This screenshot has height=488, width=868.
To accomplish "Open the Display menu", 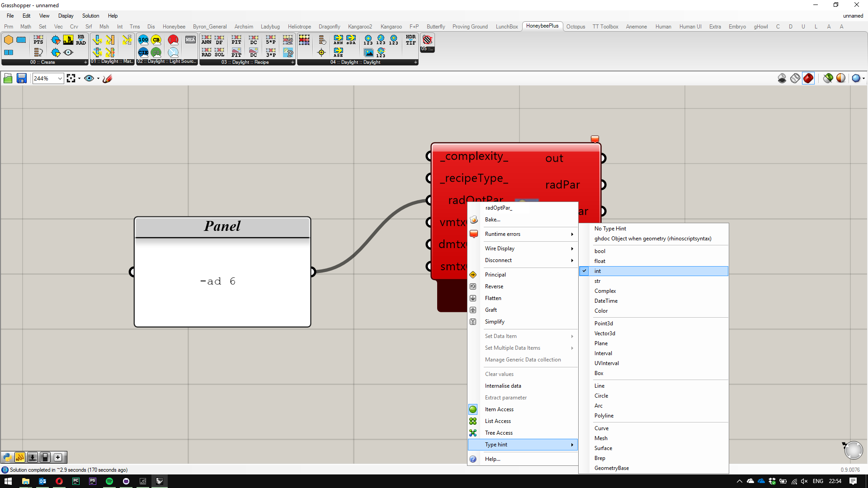I will (65, 16).
